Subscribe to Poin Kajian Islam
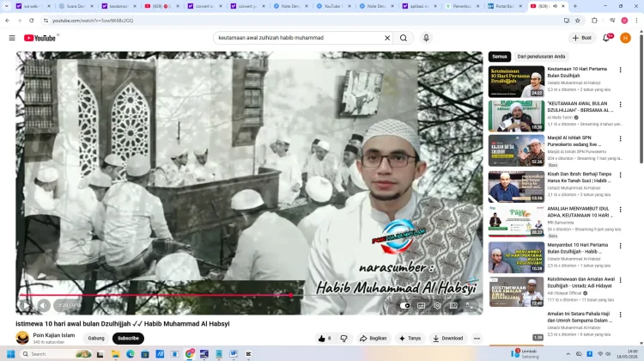The height and width of the screenshot is (361, 644). [128, 339]
